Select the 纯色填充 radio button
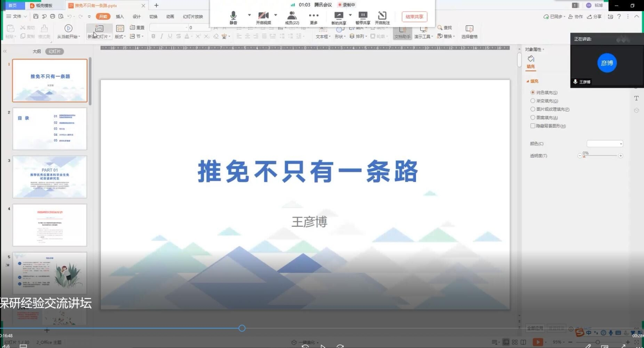 (533, 93)
